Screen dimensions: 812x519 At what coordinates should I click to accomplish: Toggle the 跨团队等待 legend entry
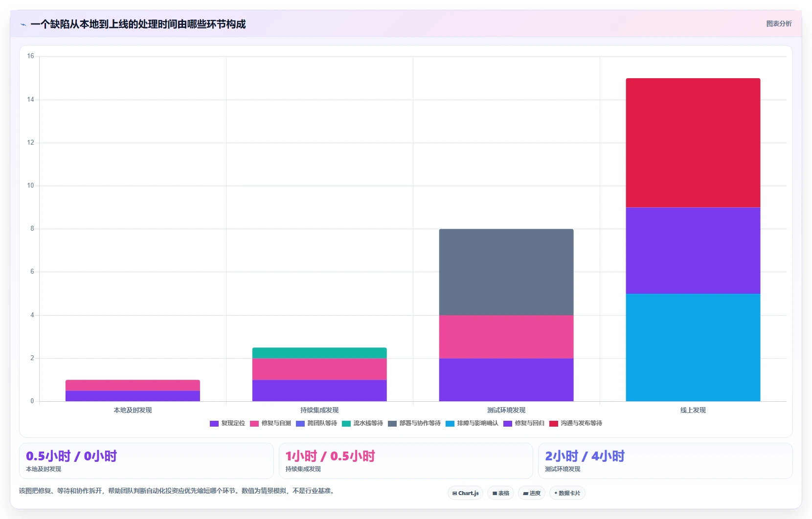pyautogui.click(x=316, y=423)
